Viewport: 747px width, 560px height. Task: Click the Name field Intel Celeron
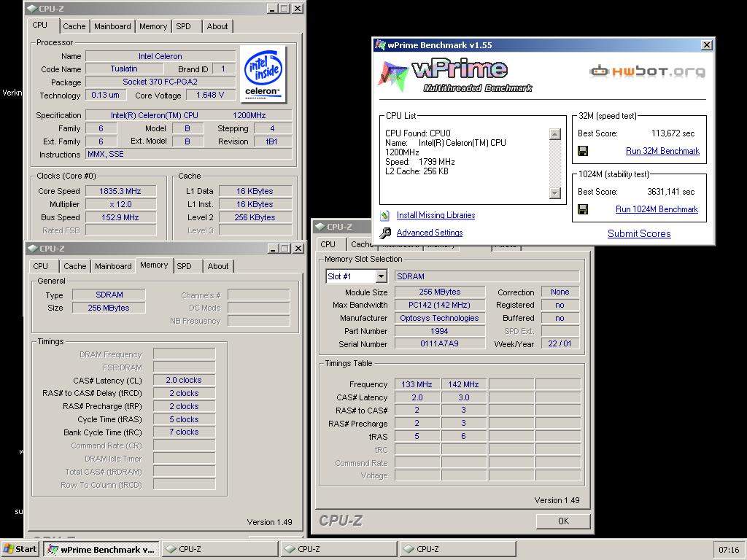pyautogui.click(x=160, y=56)
